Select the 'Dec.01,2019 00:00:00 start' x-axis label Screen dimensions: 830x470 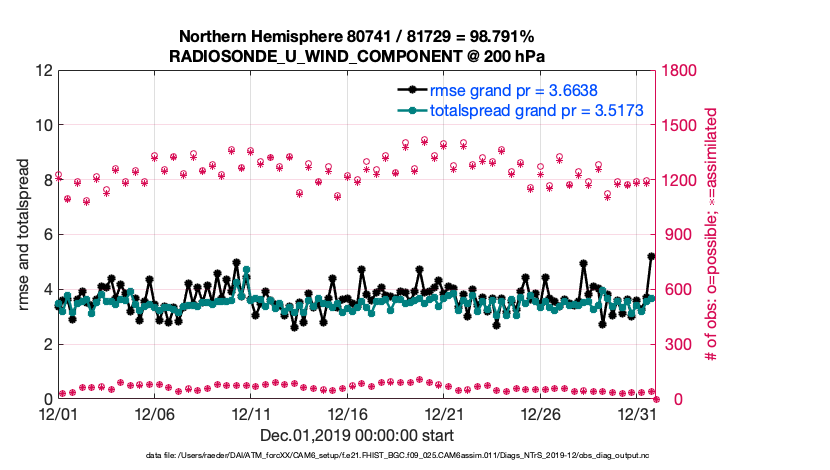pos(356,435)
